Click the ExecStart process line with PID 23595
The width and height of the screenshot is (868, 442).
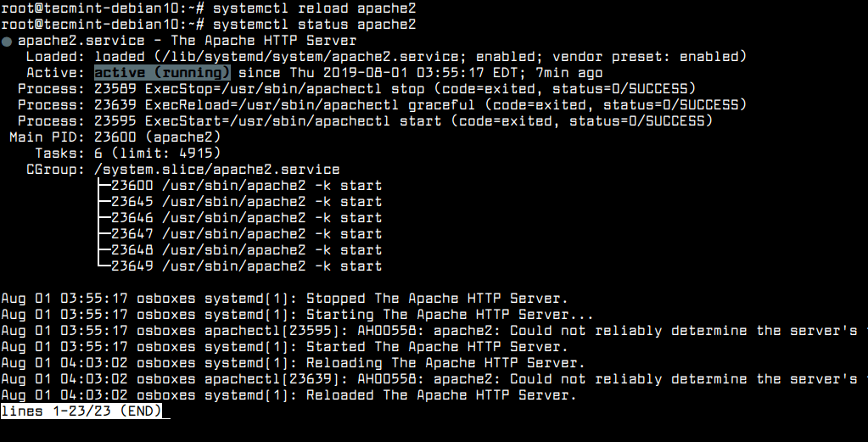365,121
